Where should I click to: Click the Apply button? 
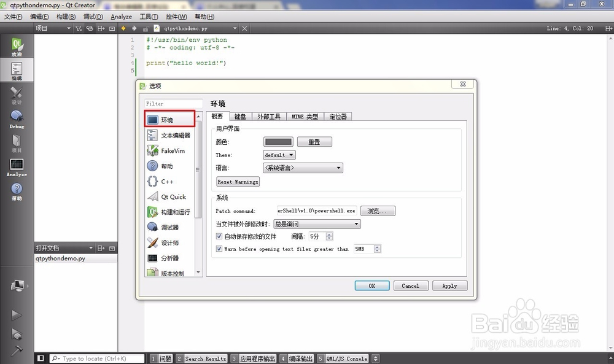[x=449, y=285]
